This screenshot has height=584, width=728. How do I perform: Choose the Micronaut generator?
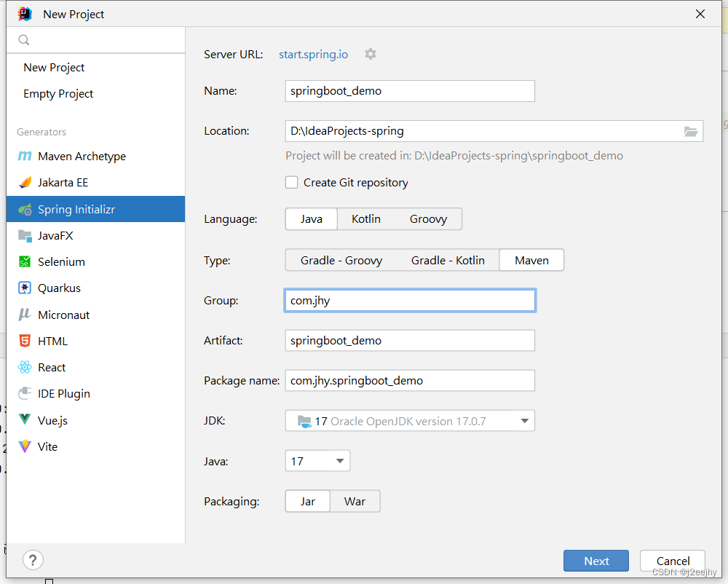click(64, 315)
